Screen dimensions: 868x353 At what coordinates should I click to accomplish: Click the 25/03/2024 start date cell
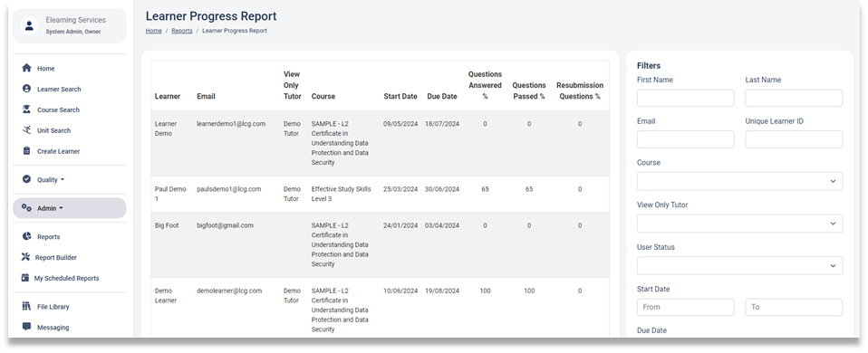(x=400, y=189)
